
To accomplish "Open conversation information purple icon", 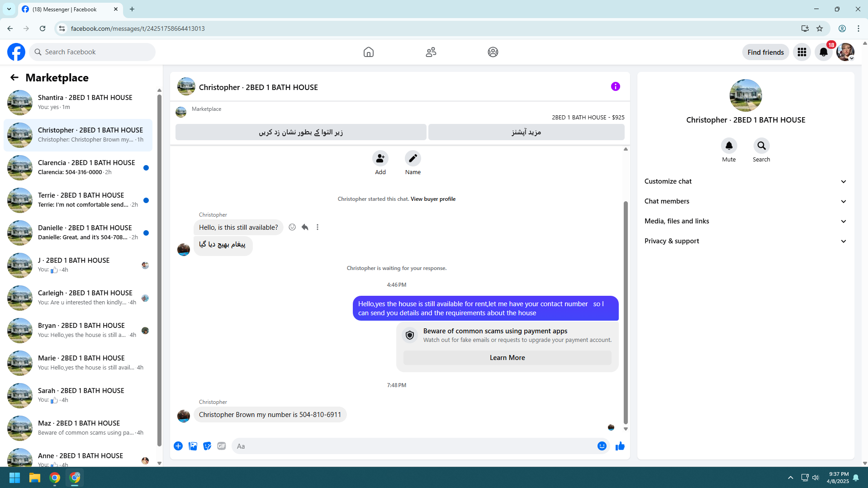I will tap(616, 86).
